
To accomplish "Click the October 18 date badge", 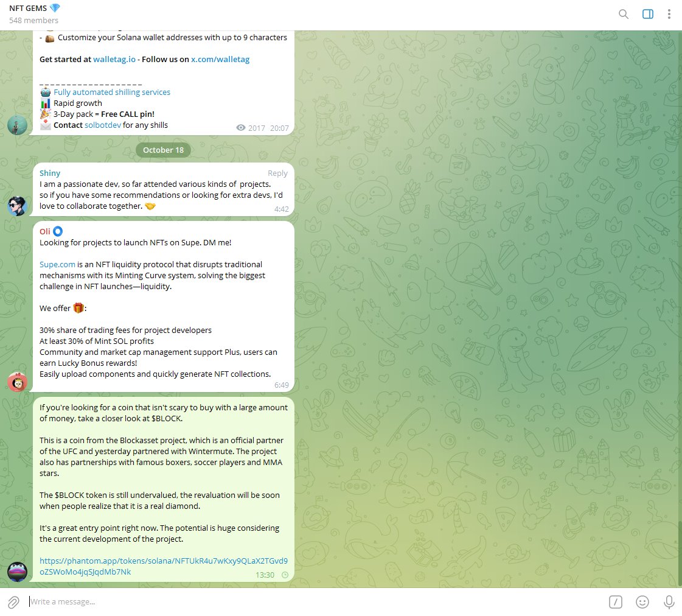I will (x=164, y=150).
